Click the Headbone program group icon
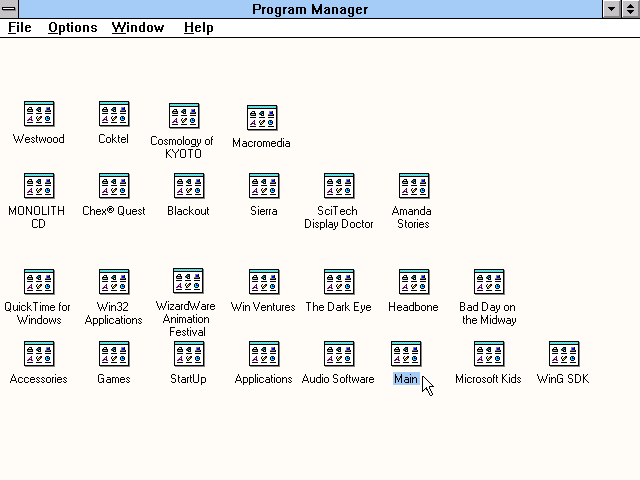The width and height of the screenshot is (640, 480). click(414, 282)
